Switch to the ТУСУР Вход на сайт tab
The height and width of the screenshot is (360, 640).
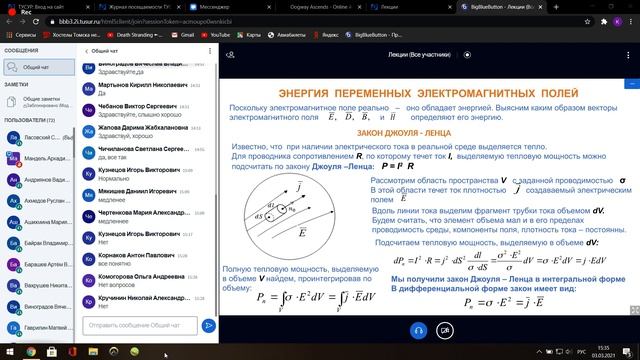49,7
